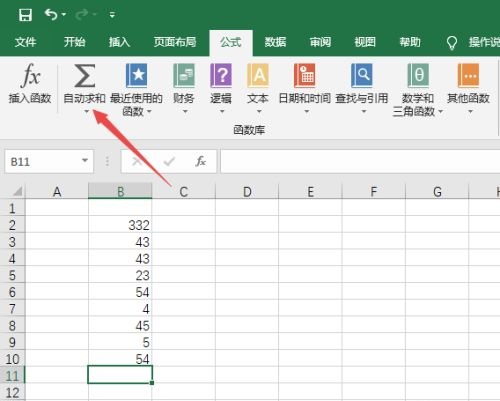Select row 1 header

[12, 208]
